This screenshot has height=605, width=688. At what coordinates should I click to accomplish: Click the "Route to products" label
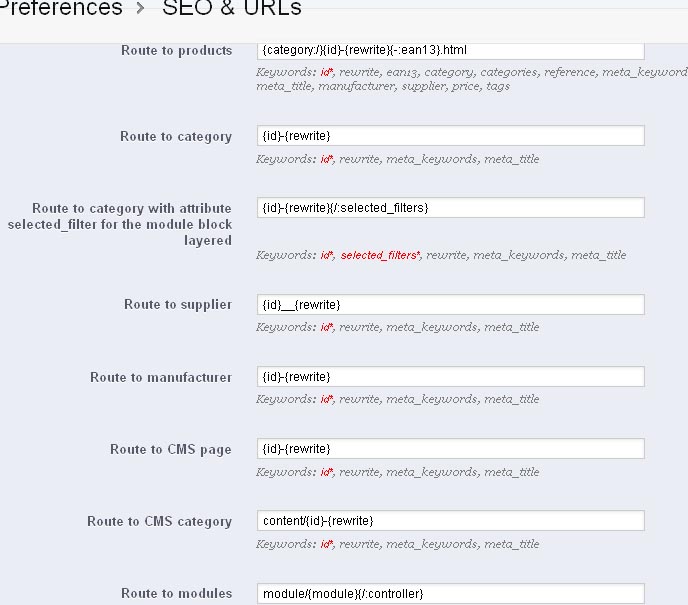coord(176,51)
